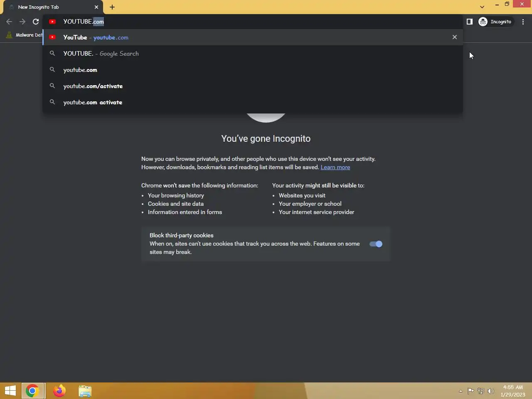Click the red YouTube icon in the address bar

tap(52, 22)
